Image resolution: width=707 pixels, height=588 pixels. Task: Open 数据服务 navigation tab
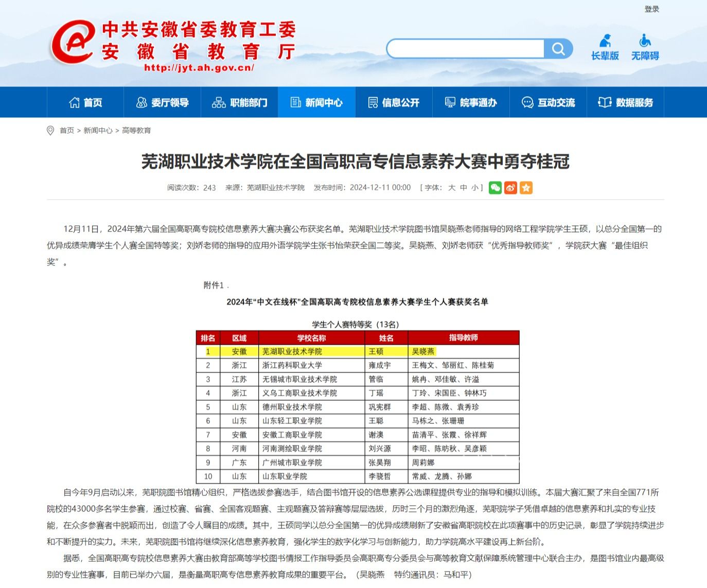pos(625,102)
